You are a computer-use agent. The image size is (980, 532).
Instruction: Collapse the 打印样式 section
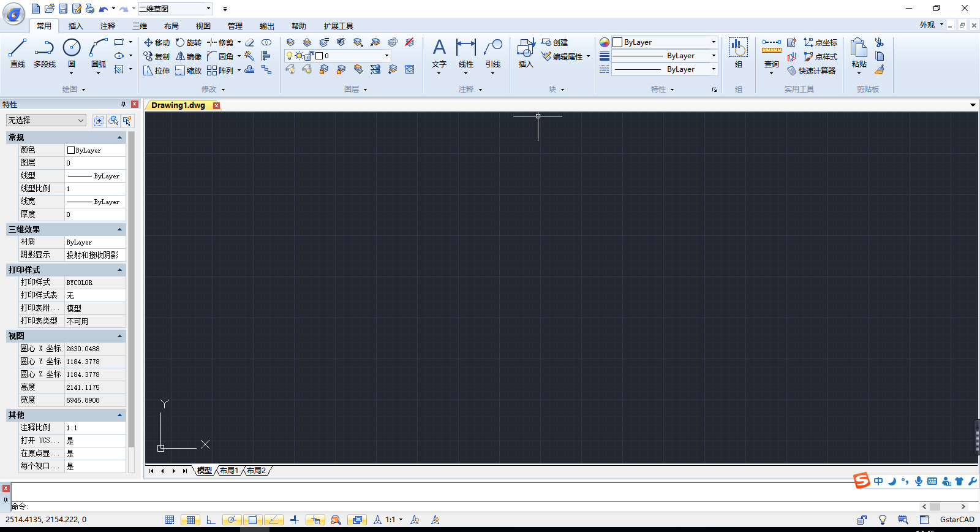[x=119, y=270]
